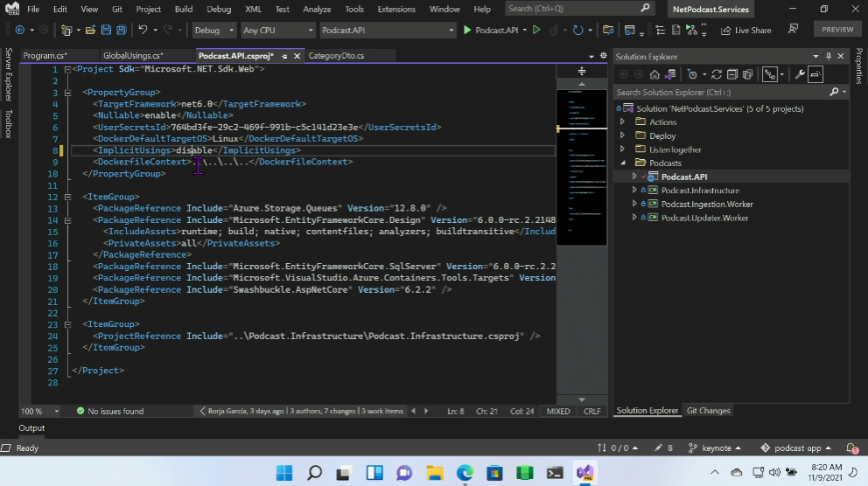Open the Debug configuration dropdown
Screen dimensions: 868x486
pyautogui.click(x=214, y=30)
